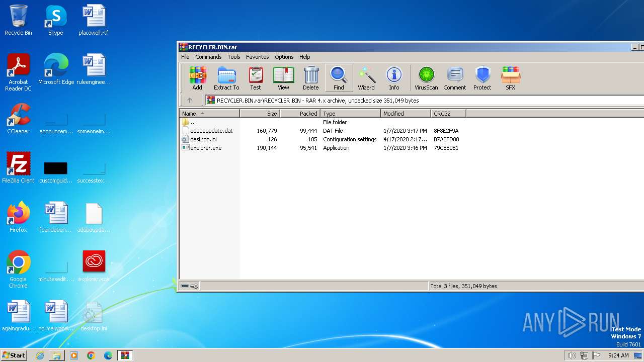Open the Windows Start menu
Screen dimensions: 644x362
(14, 355)
